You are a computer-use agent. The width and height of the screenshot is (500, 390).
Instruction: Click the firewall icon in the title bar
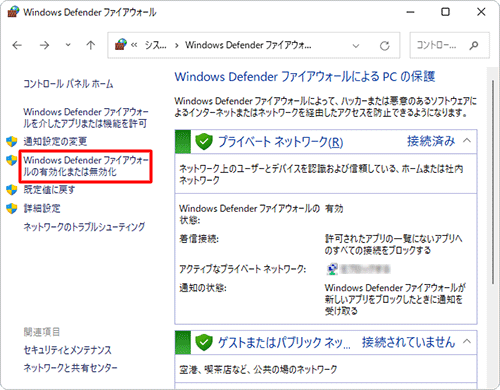click(x=13, y=12)
